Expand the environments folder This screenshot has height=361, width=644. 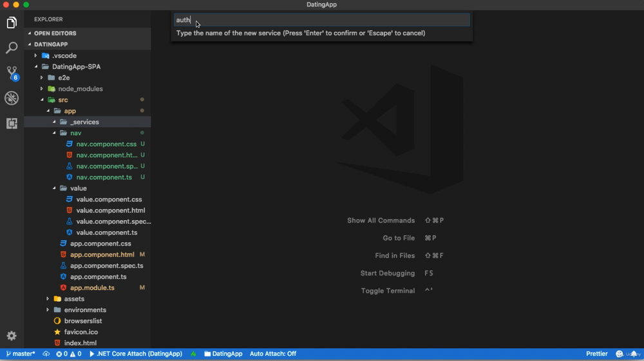click(88, 310)
